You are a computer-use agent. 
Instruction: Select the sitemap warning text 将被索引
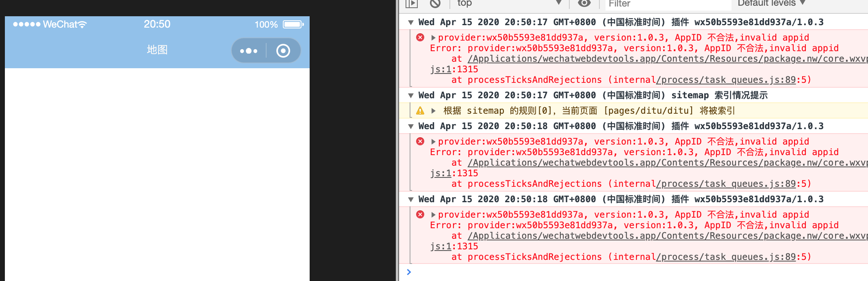click(717, 111)
